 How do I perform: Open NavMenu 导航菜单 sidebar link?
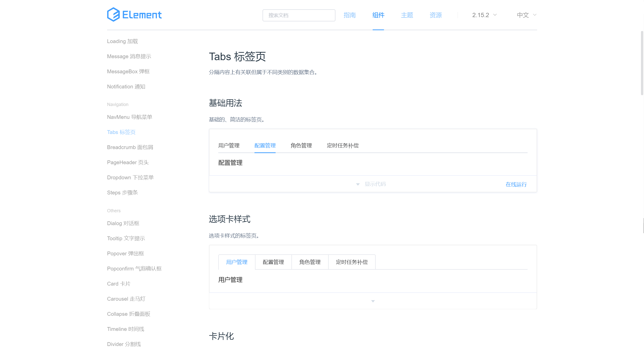pos(130,117)
